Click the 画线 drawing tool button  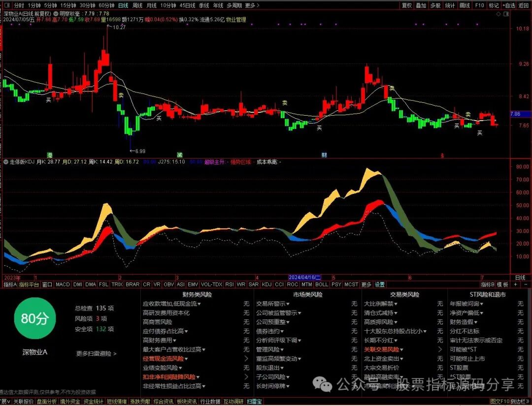465,5
